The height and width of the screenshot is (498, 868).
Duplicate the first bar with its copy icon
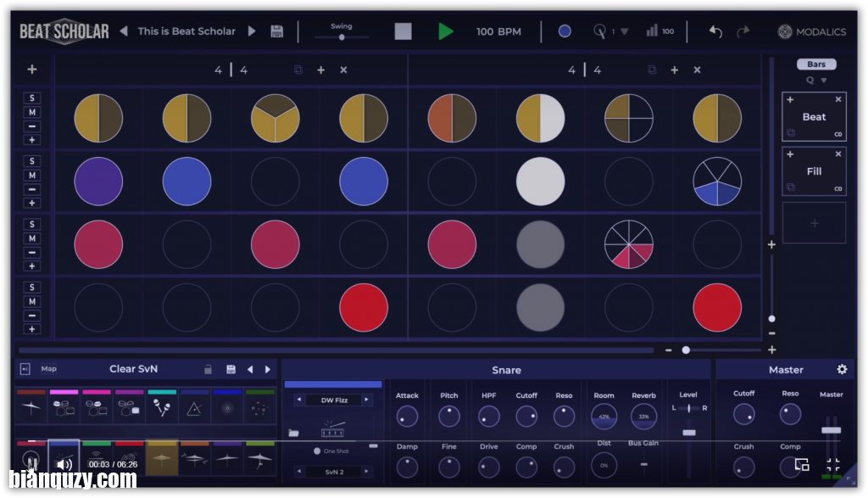298,70
